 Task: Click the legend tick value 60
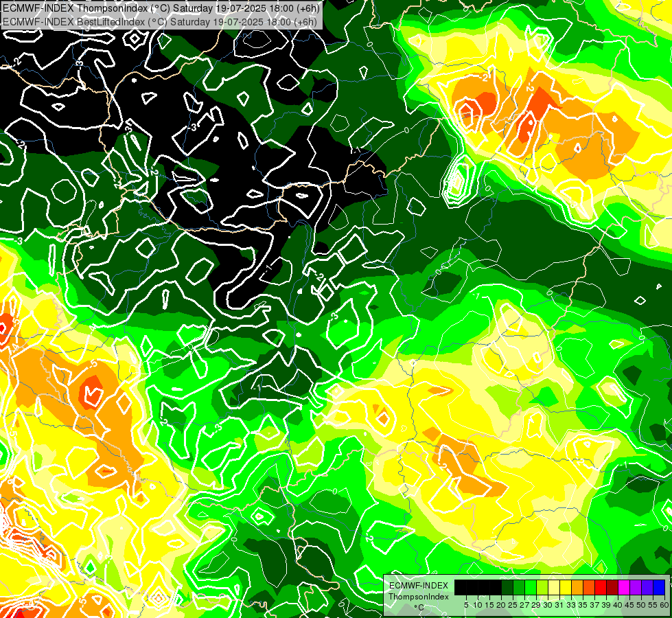[x=664, y=605]
